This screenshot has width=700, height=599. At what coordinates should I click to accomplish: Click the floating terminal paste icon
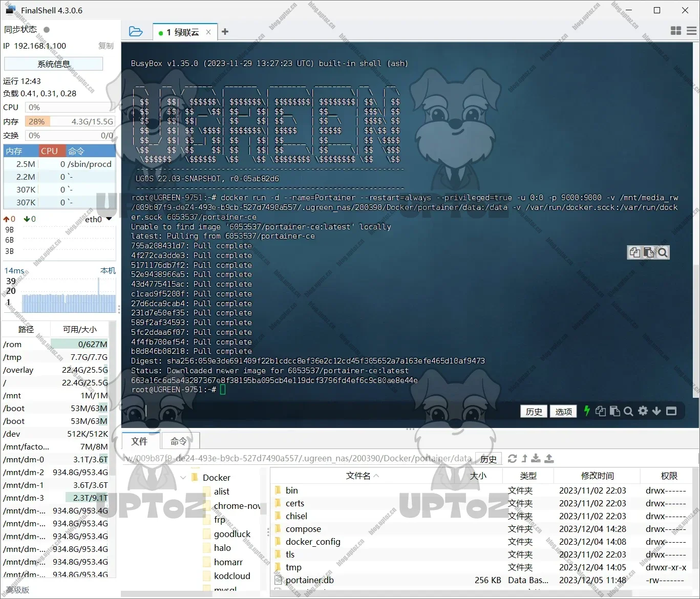click(648, 252)
